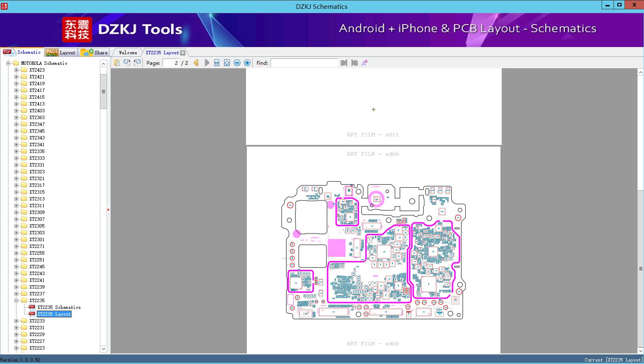
Task: Zoom out with the minus icon
Action: point(237,63)
